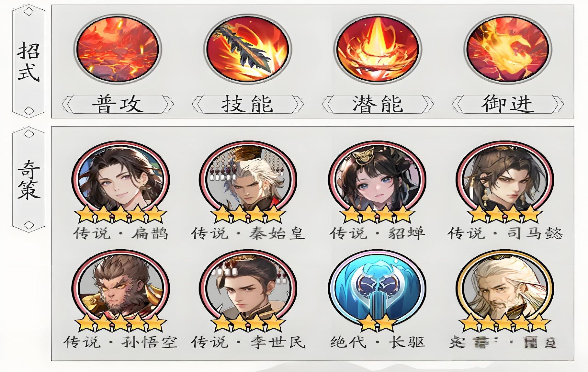Click the 潜能 label banner

tap(378, 104)
